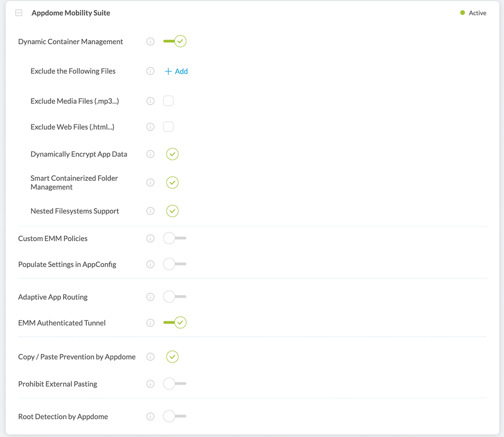Check the Exclude Media Files checkbox
Image resolution: width=504 pixels, height=437 pixels.
pos(168,101)
